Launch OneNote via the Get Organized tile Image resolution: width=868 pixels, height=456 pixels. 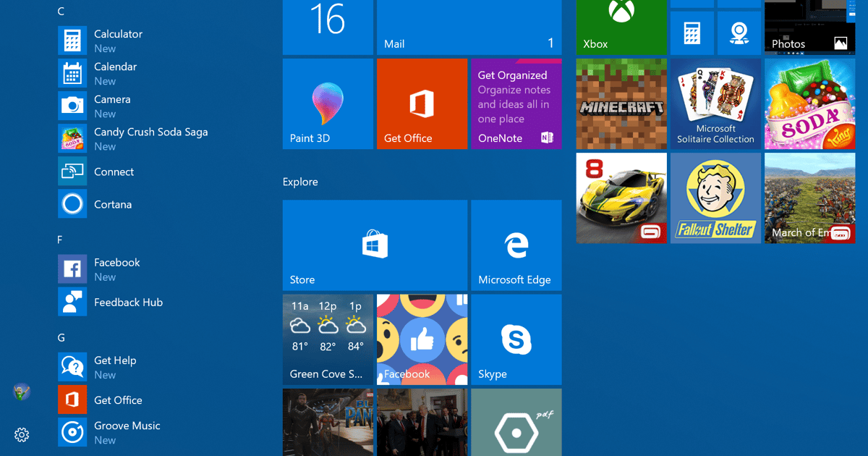(x=516, y=104)
